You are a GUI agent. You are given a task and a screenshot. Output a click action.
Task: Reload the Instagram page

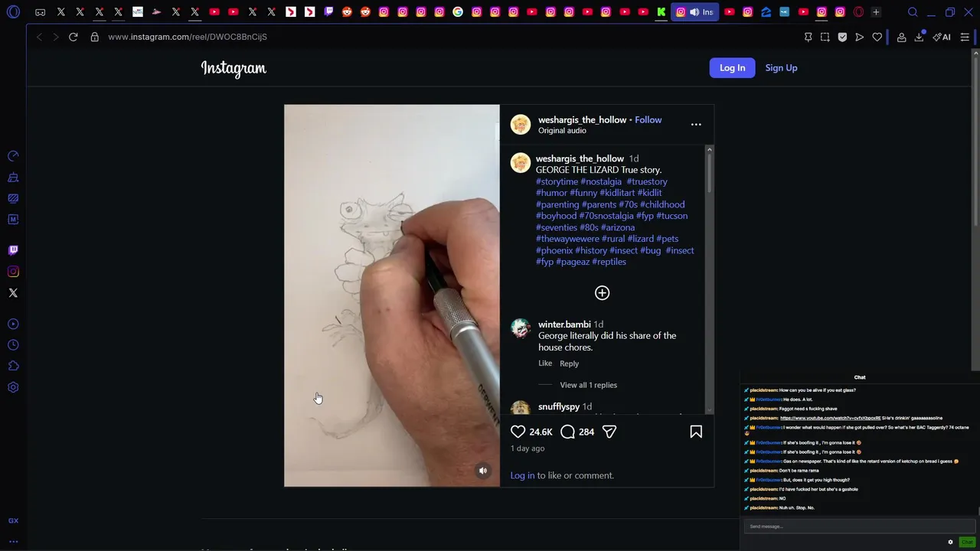[x=73, y=37]
